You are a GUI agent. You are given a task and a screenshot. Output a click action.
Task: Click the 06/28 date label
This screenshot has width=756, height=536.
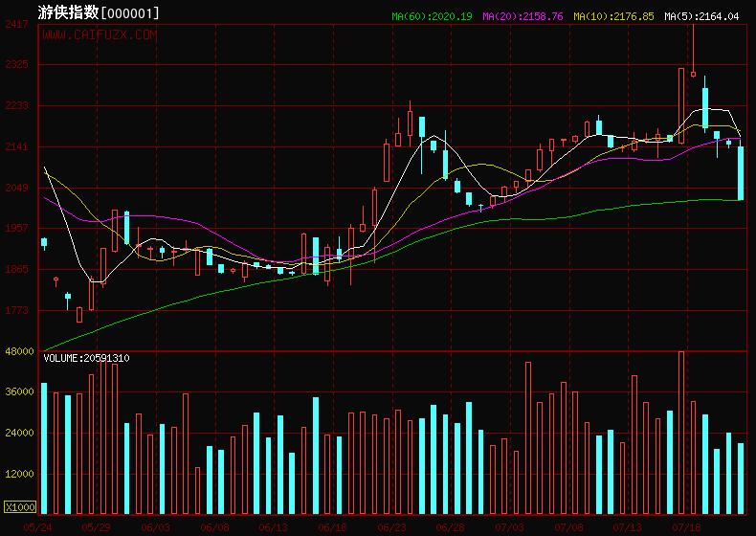coord(451,527)
